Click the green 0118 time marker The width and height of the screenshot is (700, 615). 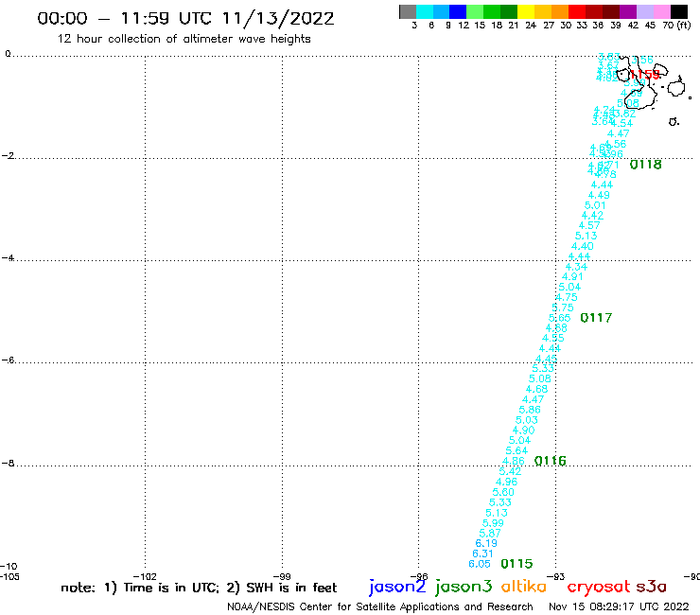tap(645, 165)
